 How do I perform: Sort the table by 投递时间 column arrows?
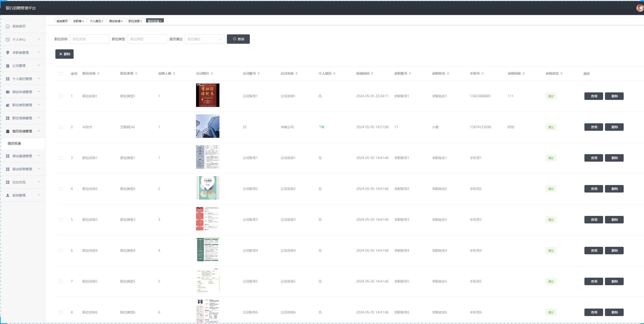pyautogui.click(x=372, y=73)
